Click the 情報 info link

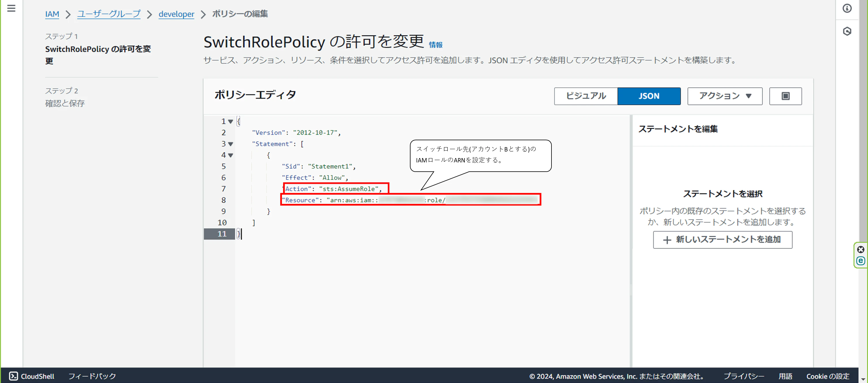click(x=435, y=45)
